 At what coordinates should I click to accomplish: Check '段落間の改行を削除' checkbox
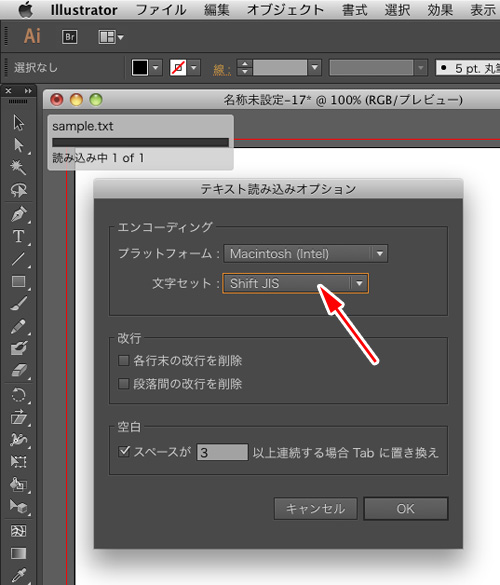[x=123, y=384]
